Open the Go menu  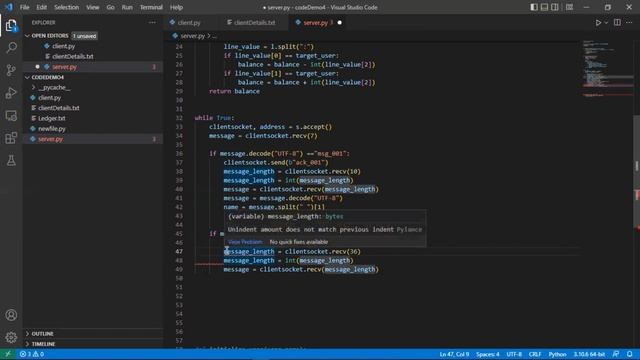111,7
